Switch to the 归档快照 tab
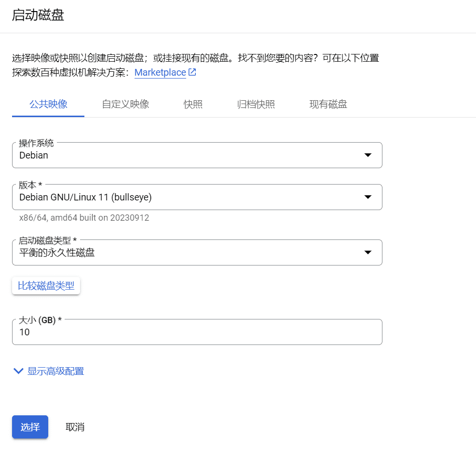Screen dimensions: 476x464 (x=255, y=104)
